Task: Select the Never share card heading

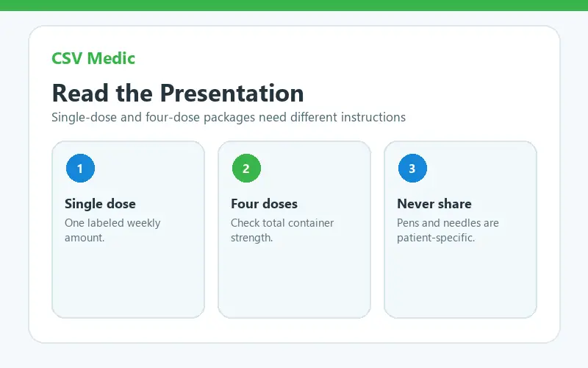Action: [434, 204]
